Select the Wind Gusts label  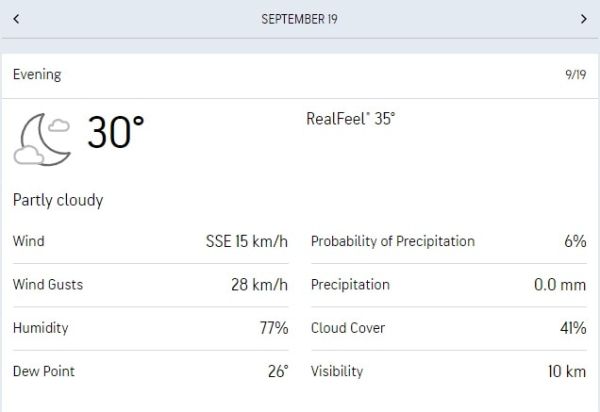point(48,285)
